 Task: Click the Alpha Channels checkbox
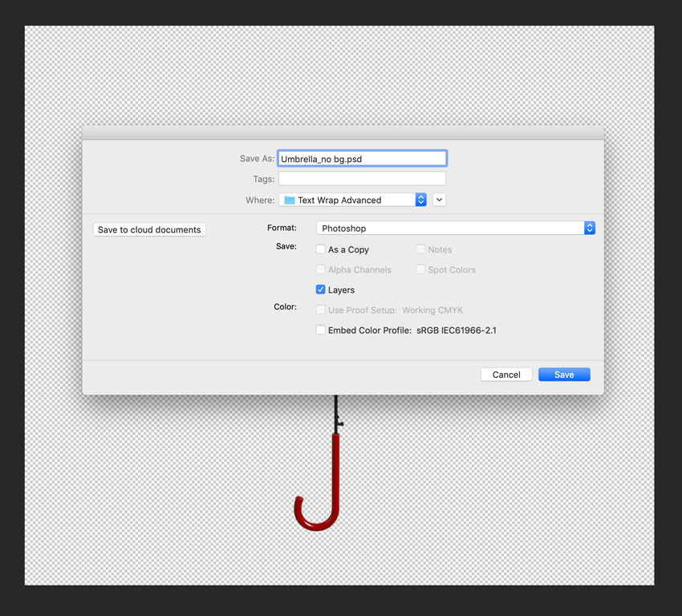point(321,269)
